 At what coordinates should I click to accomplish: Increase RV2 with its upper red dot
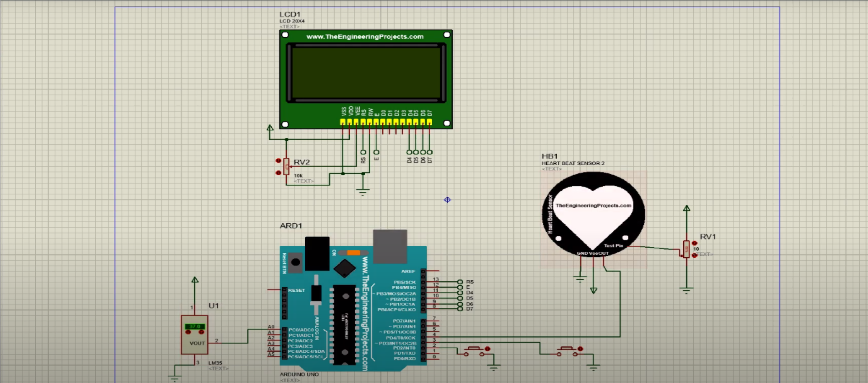[x=278, y=161]
